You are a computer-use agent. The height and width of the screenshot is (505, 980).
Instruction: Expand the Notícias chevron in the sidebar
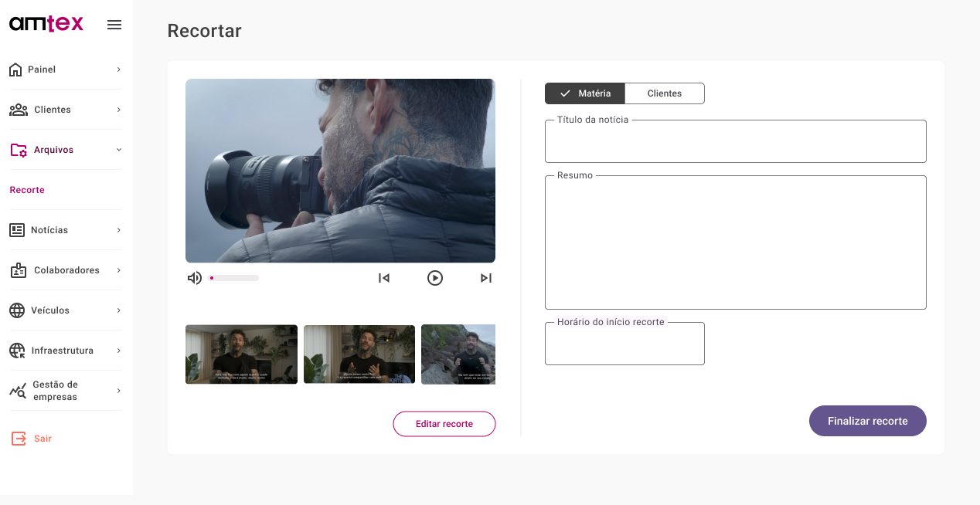pos(118,230)
